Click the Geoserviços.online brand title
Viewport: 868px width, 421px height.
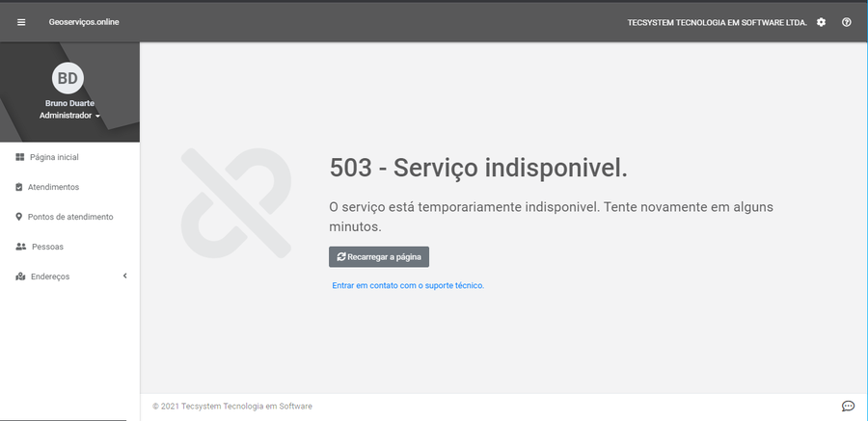(x=84, y=22)
